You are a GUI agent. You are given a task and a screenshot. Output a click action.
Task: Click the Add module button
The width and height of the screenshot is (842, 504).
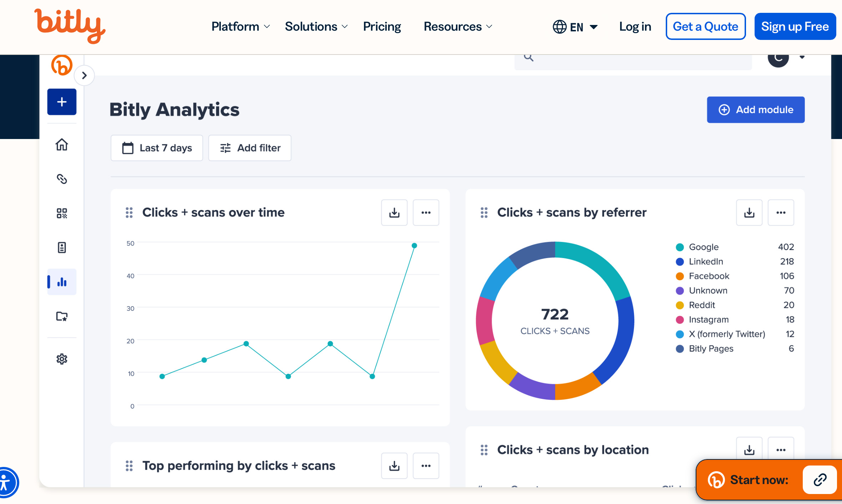click(x=756, y=109)
